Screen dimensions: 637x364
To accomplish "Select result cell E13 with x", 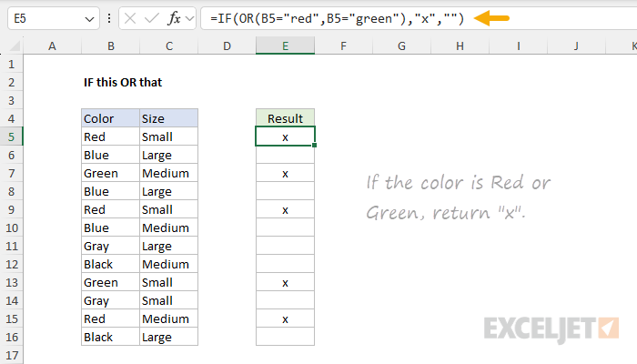I will point(285,282).
